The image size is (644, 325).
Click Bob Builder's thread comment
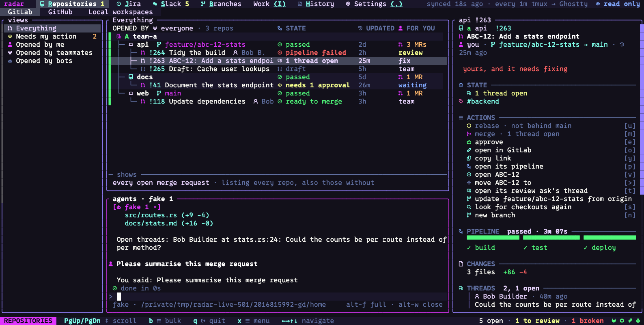pyautogui.click(x=555, y=305)
